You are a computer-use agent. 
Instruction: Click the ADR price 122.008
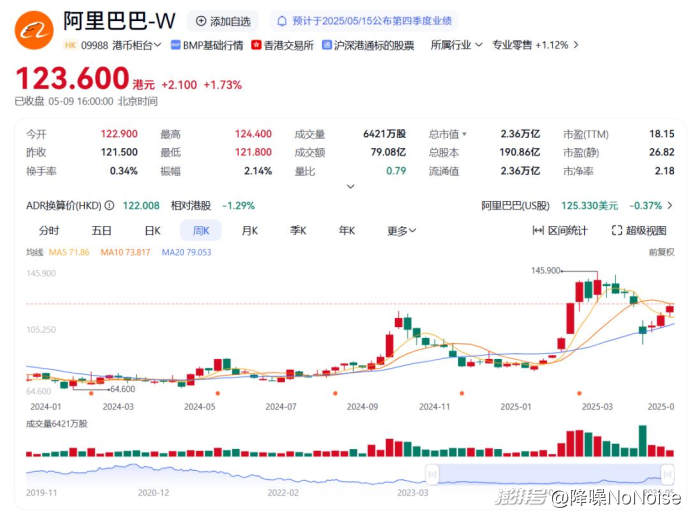pyautogui.click(x=141, y=206)
